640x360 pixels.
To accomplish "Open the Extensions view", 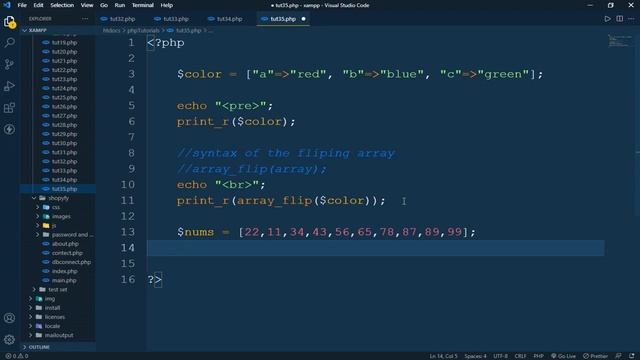I will click(9, 108).
